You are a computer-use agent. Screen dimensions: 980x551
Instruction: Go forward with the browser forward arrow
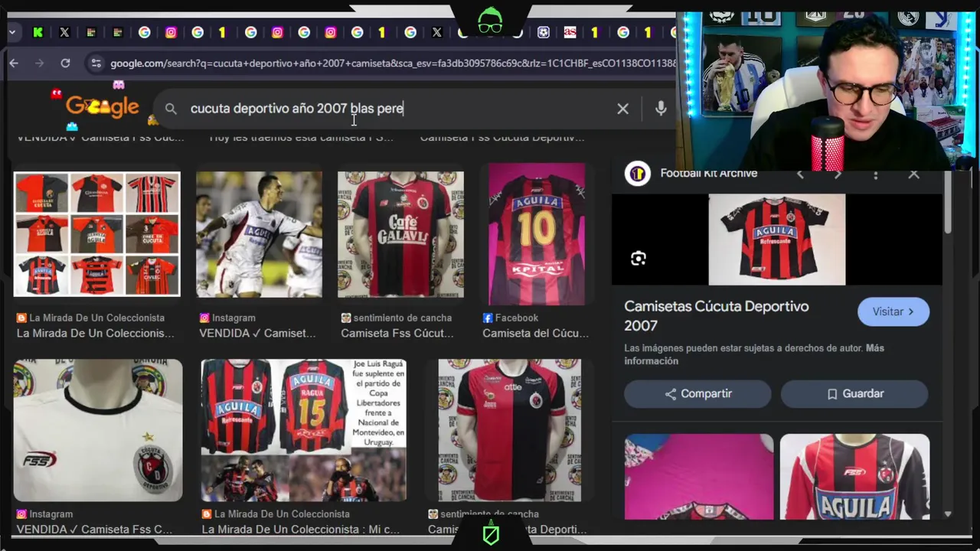pos(39,64)
